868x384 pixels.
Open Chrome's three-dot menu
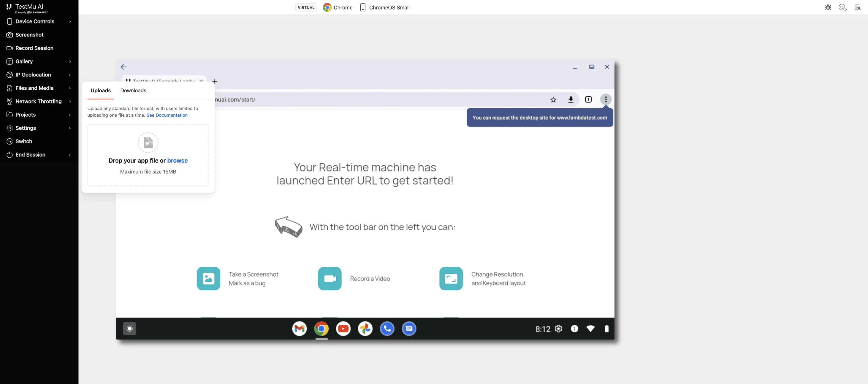click(606, 99)
